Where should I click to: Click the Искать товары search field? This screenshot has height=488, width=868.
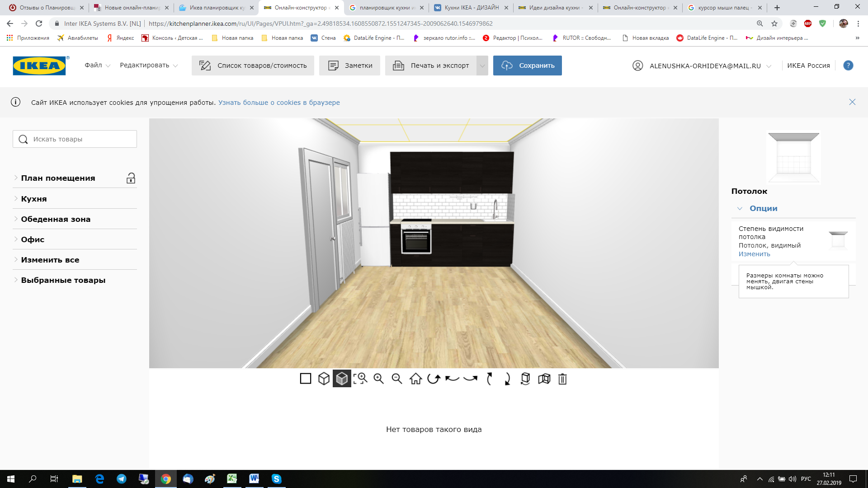pos(75,139)
